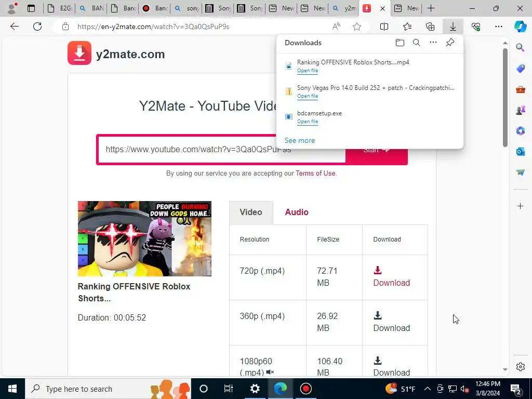Click the browser address bar URL
Image resolution: width=532 pixels, height=399 pixels.
coord(153,26)
